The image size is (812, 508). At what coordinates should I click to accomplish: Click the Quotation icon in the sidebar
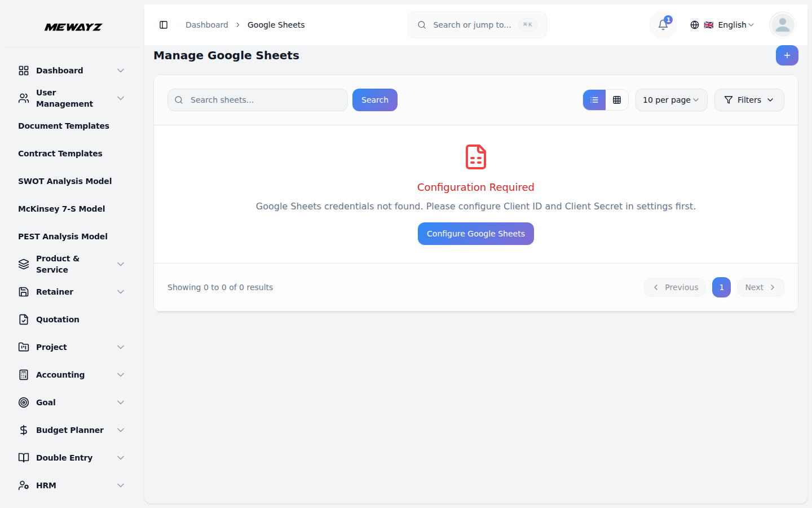point(23,319)
